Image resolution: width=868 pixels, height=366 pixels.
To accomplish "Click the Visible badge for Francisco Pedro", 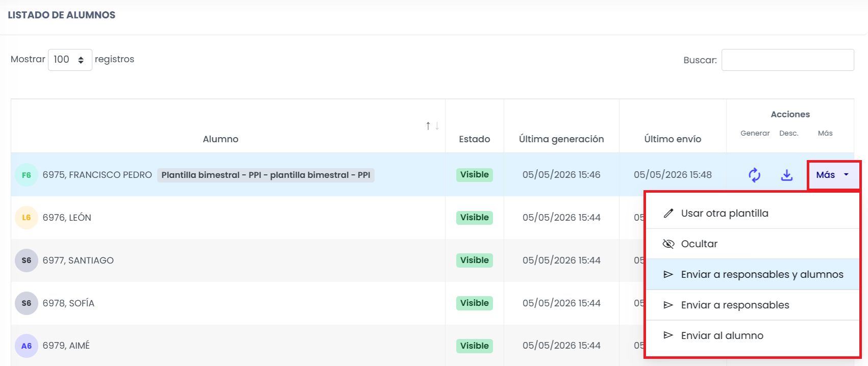I will coord(475,175).
